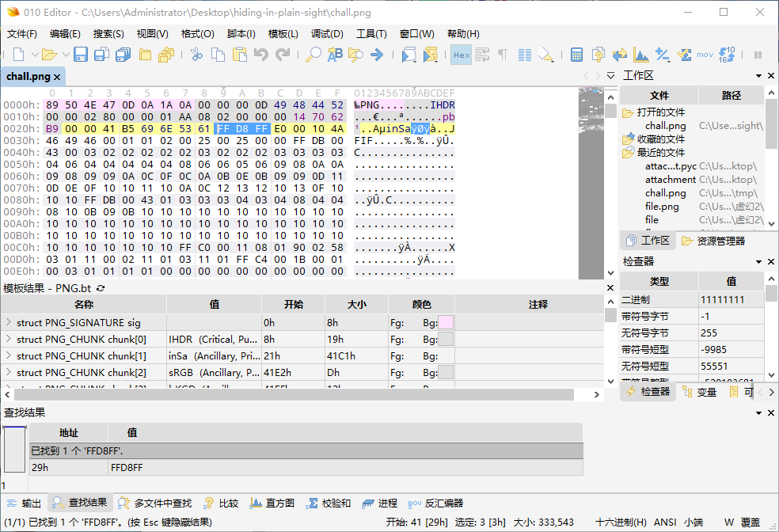Click the 收藏的文件 folder node
Screen dimensions: 779x532
point(654,139)
